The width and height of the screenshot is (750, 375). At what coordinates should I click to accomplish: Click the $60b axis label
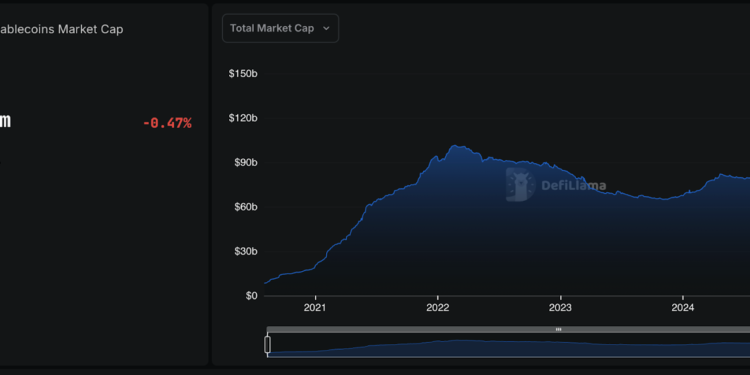[245, 207]
